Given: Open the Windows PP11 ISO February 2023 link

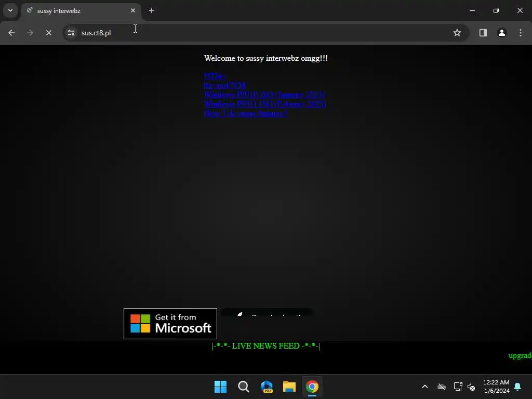Looking at the screenshot, I should (x=265, y=104).
